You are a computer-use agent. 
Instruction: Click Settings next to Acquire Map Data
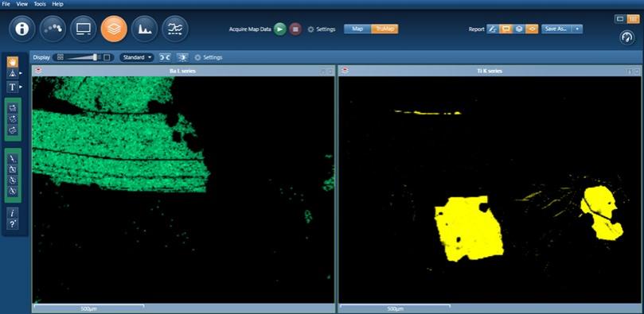pyautogui.click(x=322, y=29)
